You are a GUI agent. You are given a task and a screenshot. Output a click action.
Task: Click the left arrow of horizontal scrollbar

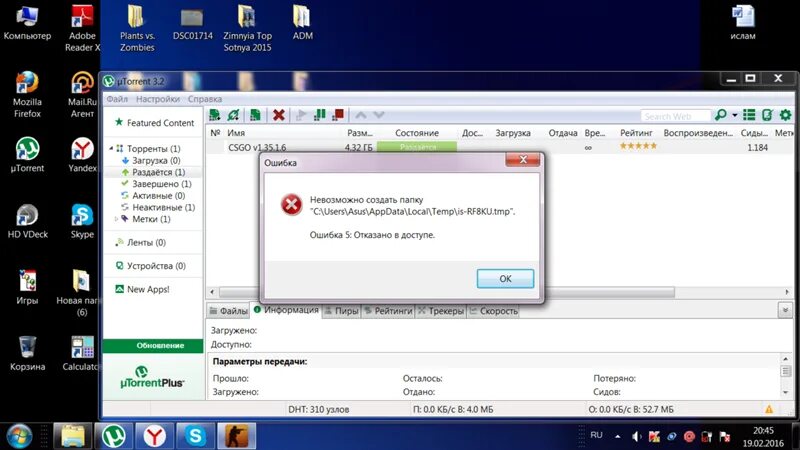coord(212,292)
